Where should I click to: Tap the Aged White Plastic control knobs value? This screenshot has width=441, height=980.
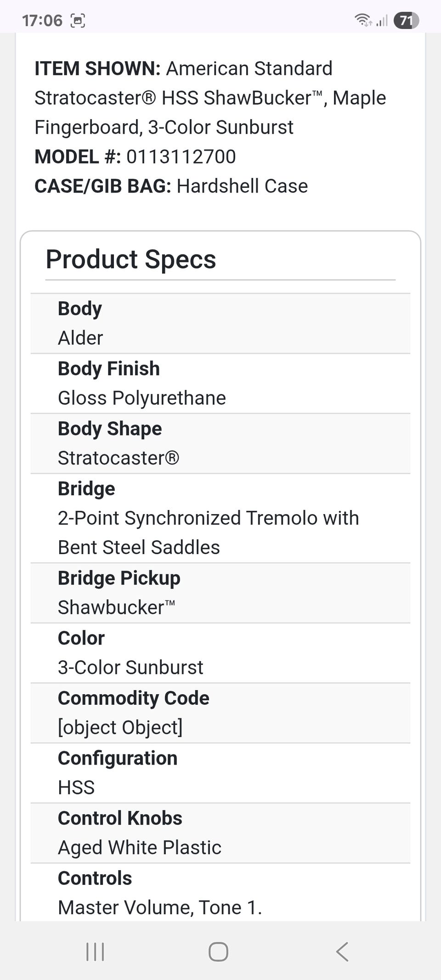point(140,847)
